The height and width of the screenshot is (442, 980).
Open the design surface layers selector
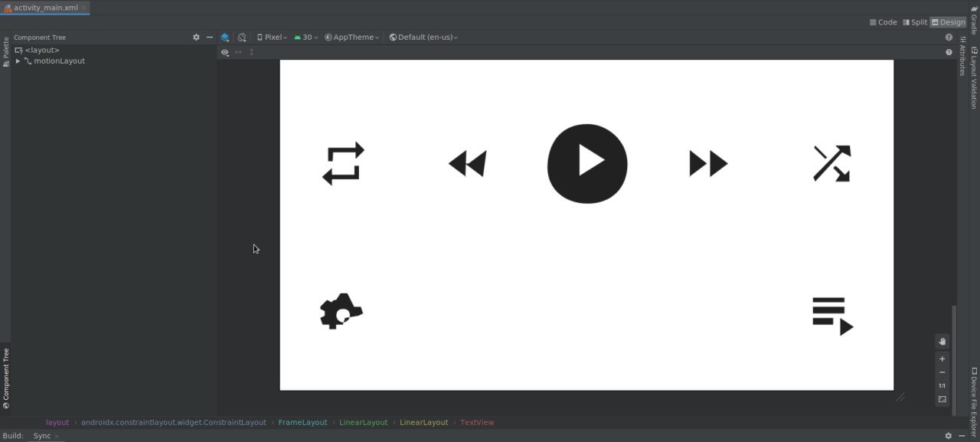225,37
